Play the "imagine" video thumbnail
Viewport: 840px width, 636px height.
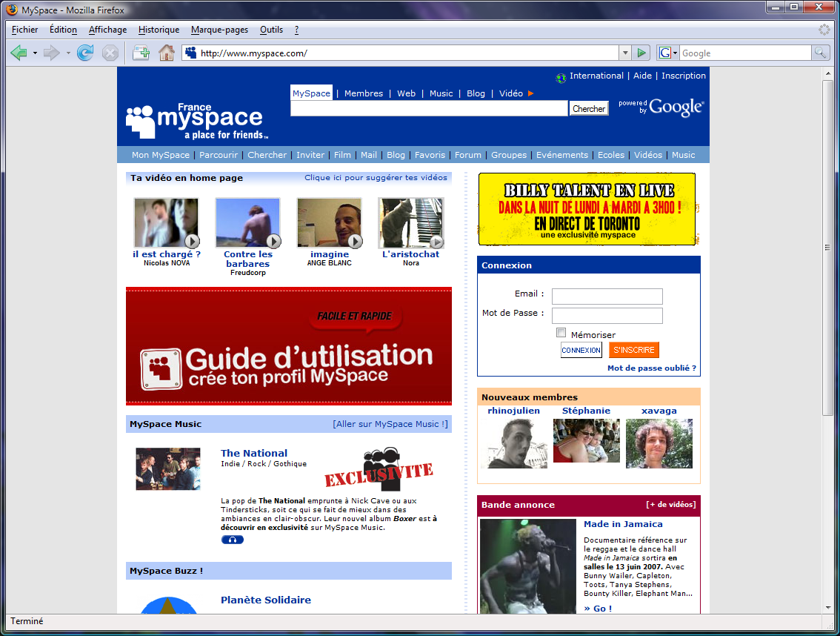329,222
